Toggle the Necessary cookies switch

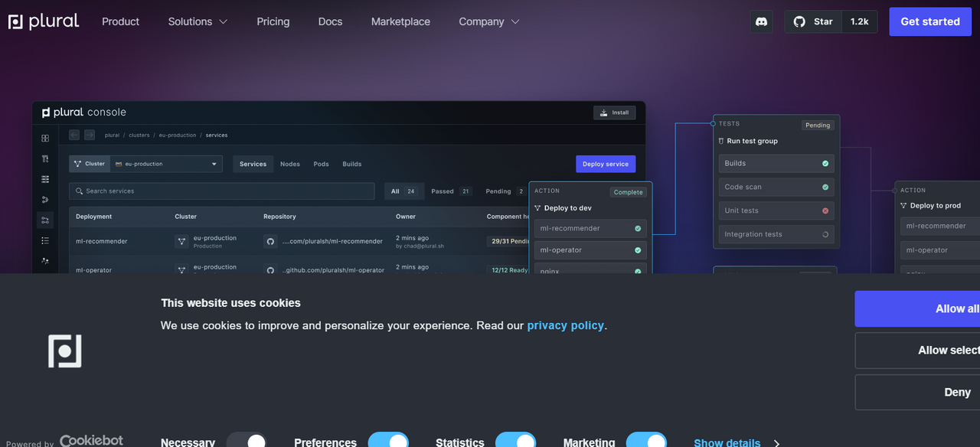click(247, 441)
